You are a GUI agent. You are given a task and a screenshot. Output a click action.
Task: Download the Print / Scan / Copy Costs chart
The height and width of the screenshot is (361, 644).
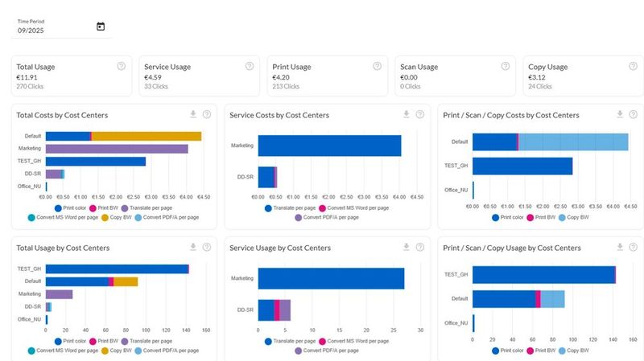point(620,114)
